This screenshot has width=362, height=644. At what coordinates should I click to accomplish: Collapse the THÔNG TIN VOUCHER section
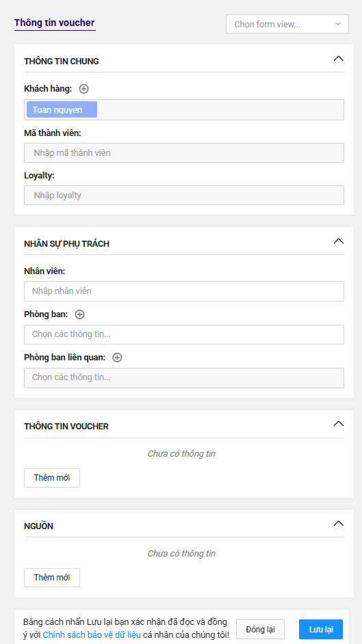pyautogui.click(x=338, y=423)
